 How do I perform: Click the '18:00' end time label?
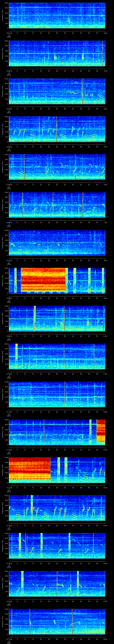(105, 639)
